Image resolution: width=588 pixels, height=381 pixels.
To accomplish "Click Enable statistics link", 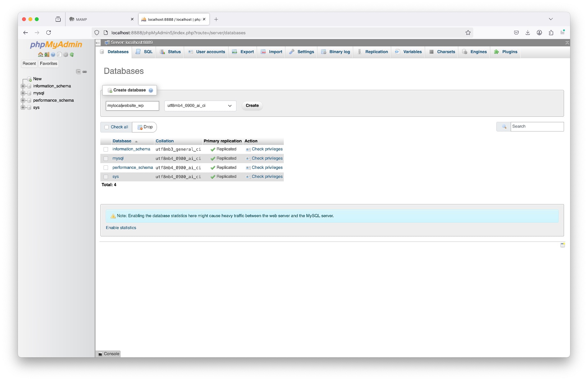I will point(121,228).
